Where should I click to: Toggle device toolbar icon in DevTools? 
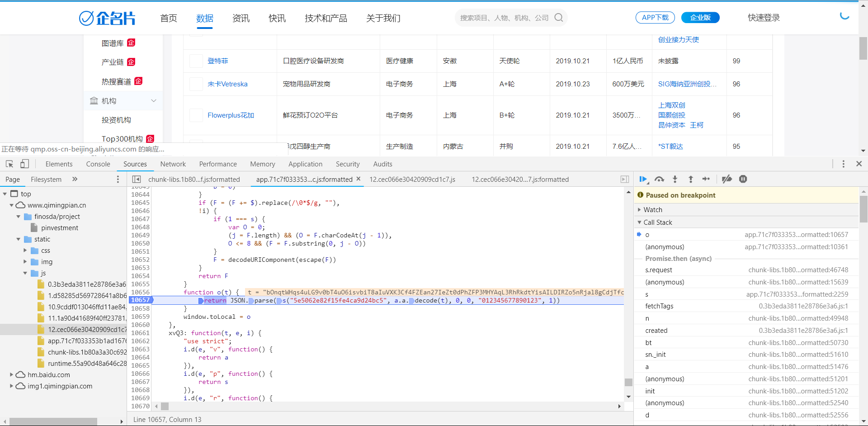pos(24,164)
